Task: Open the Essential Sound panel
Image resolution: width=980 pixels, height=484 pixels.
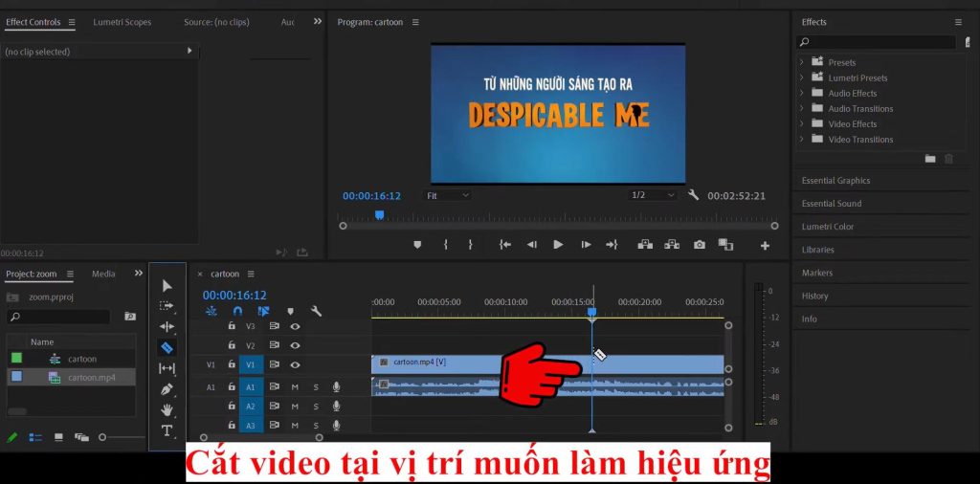Action: pos(832,204)
